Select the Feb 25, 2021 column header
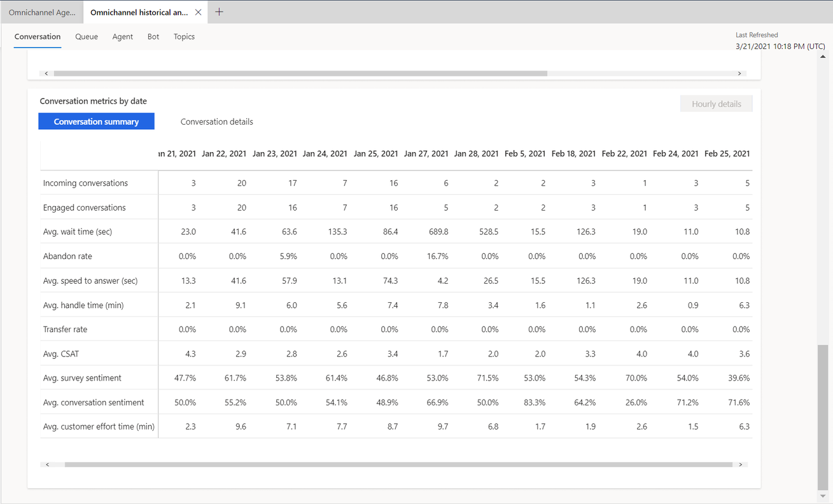 pos(727,153)
